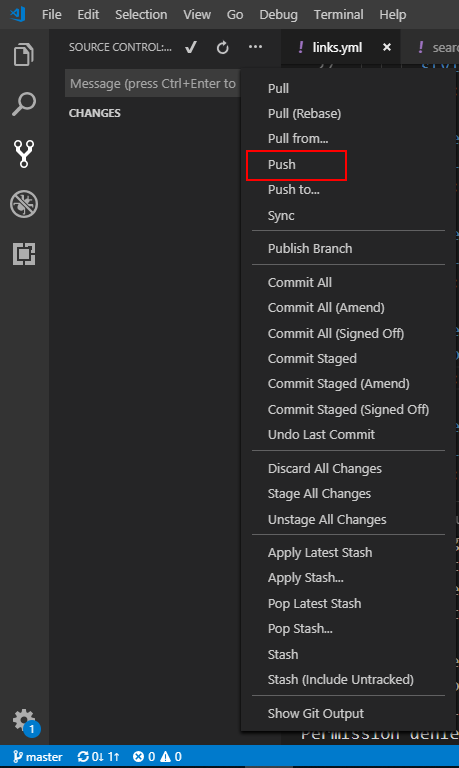Close the links.yml tab

[x=387, y=47]
